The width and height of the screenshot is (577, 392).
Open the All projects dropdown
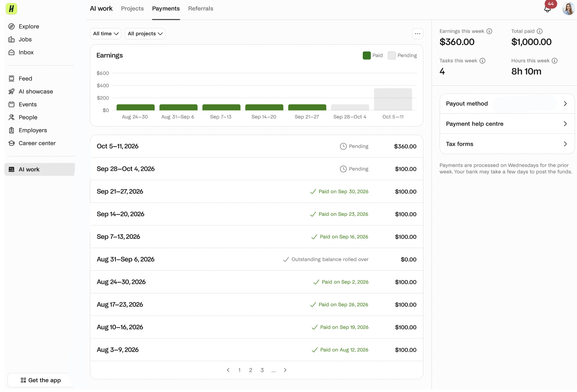click(x=145, y=33)
